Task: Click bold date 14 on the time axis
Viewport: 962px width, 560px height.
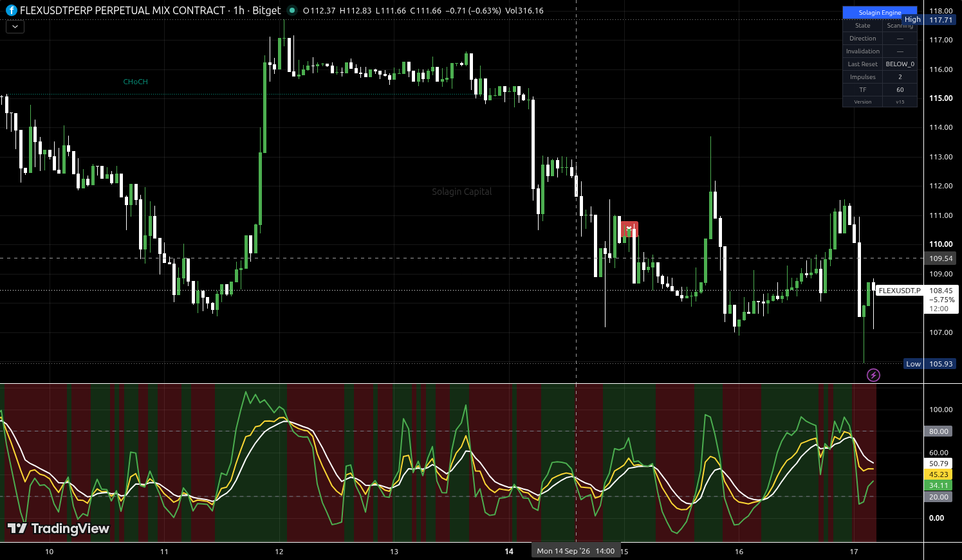Action: [x=509, y=552]
